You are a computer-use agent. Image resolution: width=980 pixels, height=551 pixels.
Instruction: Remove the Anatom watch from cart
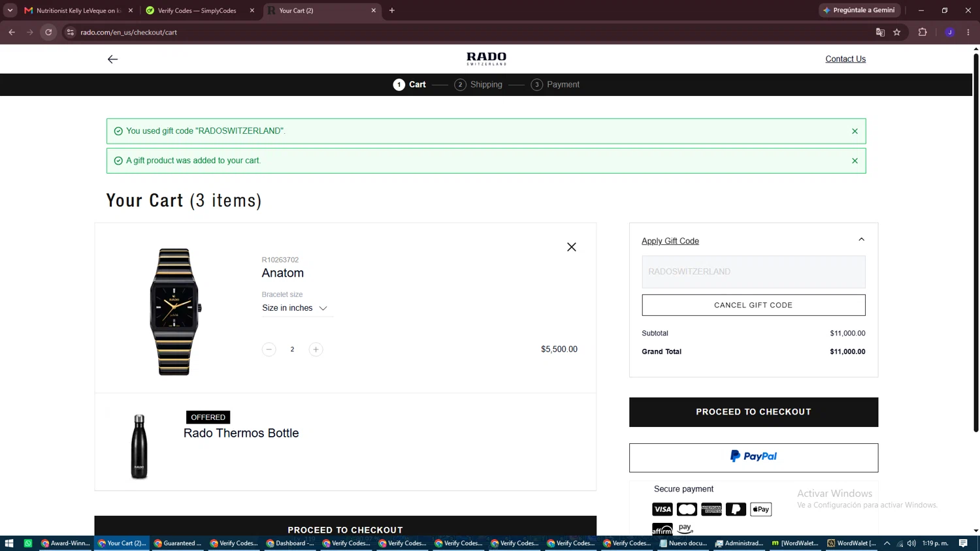coord(572,247)
